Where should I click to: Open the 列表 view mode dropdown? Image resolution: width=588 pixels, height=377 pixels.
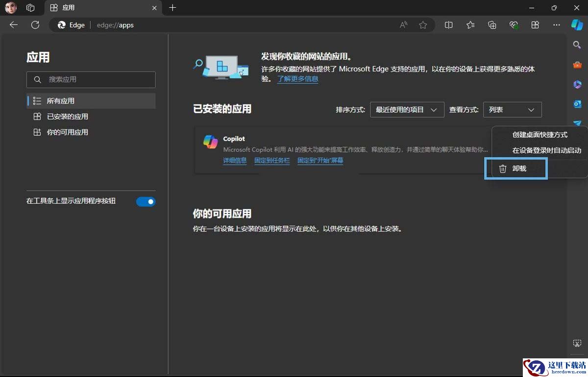[513, 110]
